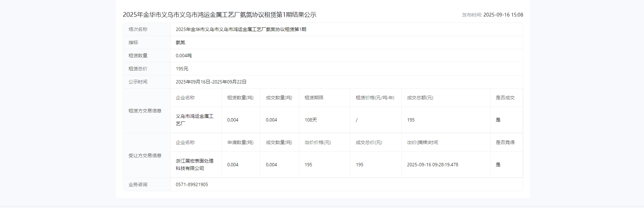This screenshot has height=208, width=644.
Task: Select the 场次名称 row label
Action: (138, 29)
